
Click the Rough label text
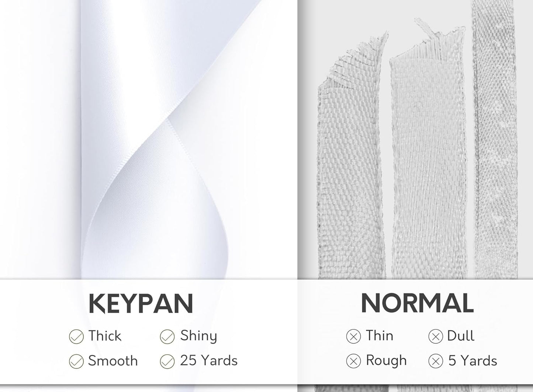point(386,361)
